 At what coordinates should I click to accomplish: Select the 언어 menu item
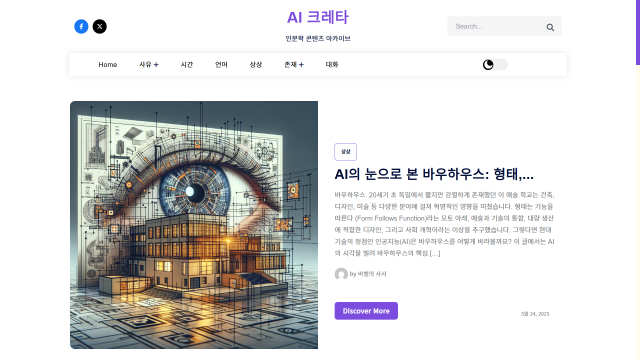click(x=221, y=64)
